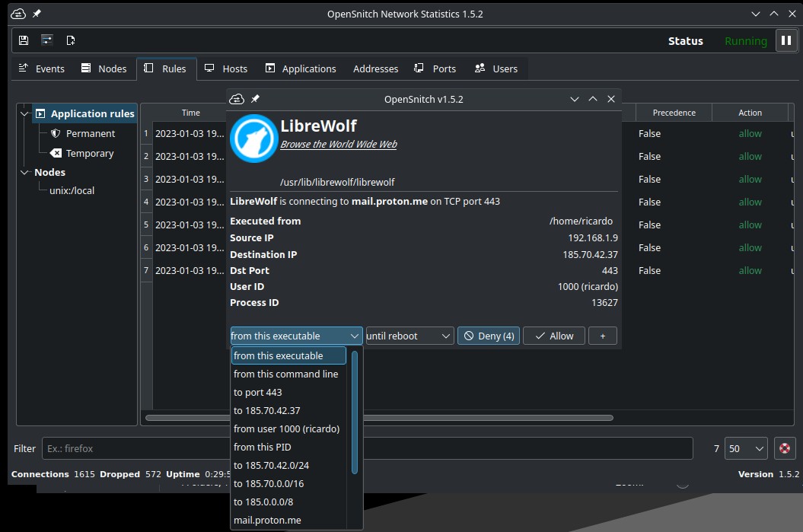
Task: Choose "to port 443" in the list
Action: tap(288, 392)
